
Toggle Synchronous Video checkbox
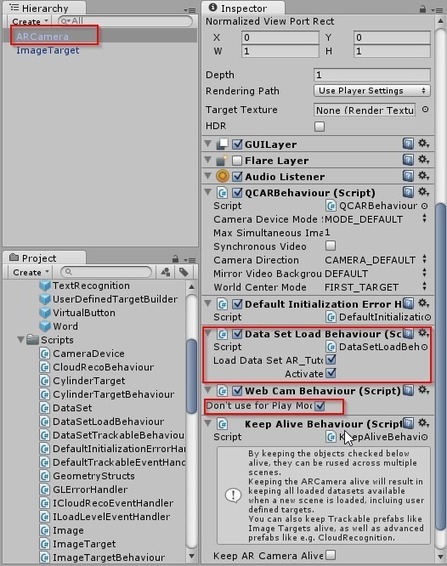[330, 246]
